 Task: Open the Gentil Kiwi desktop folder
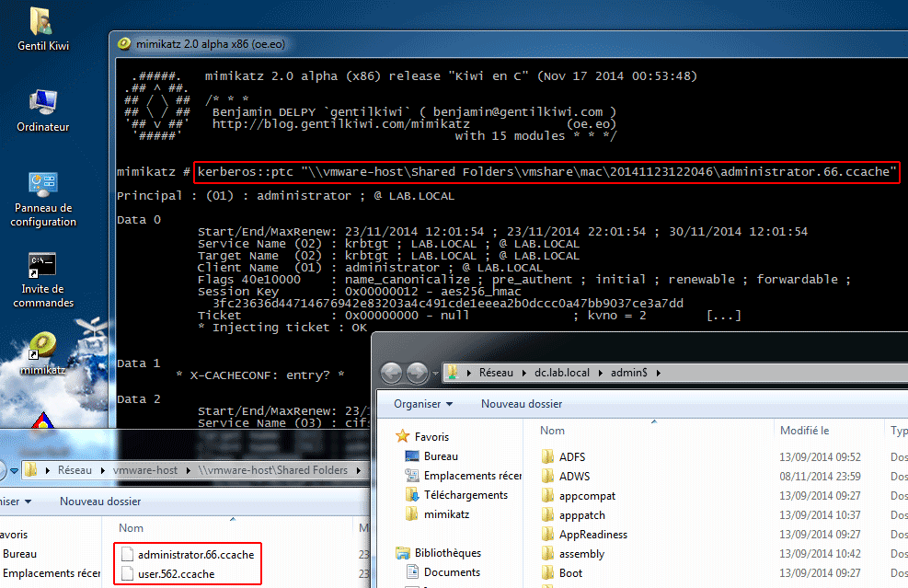click(42, 29)
